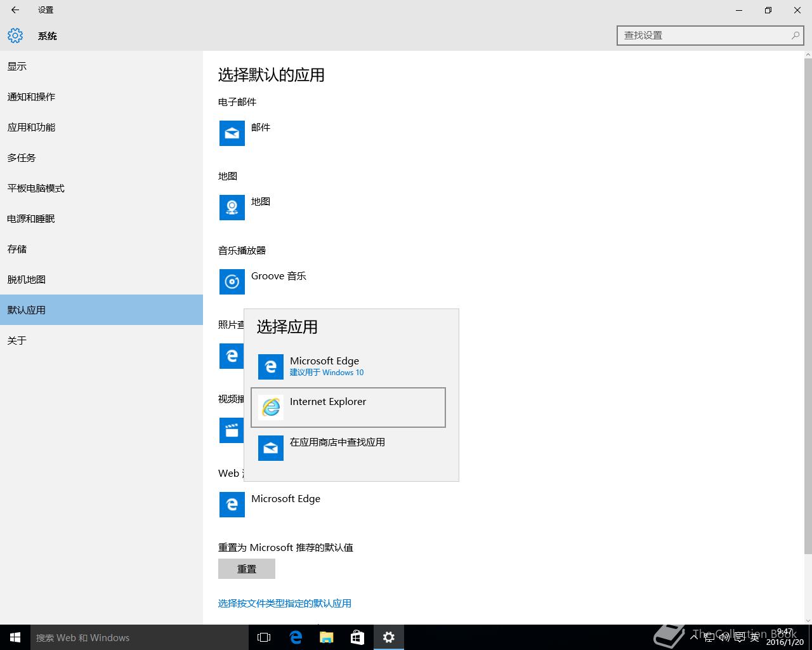Go to 多任务 settings
This screenshot has width=812, height=650.
tap(101, 157)
